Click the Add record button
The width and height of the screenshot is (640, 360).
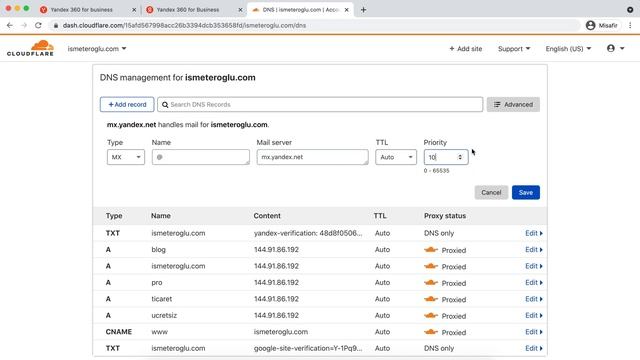point(127,104)
